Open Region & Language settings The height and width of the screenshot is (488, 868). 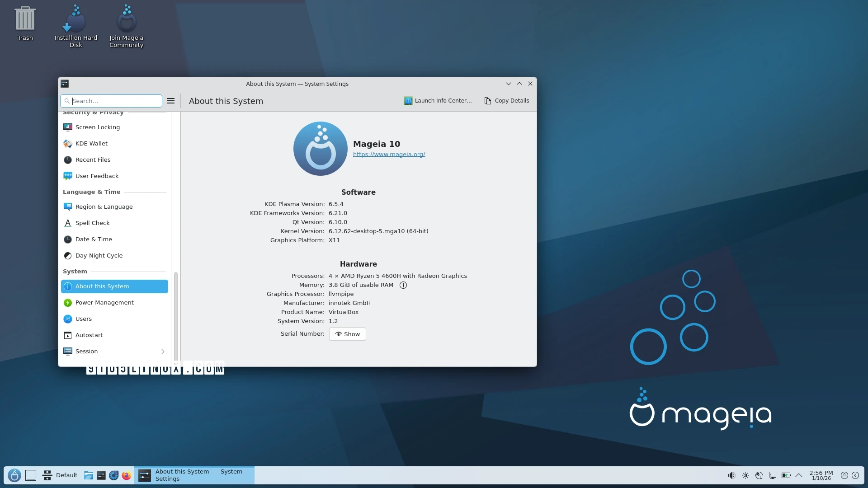click(104, 206)
